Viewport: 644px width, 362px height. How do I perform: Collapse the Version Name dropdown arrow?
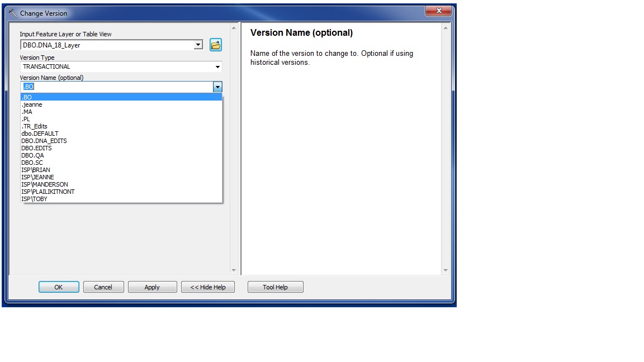[217, 87]
